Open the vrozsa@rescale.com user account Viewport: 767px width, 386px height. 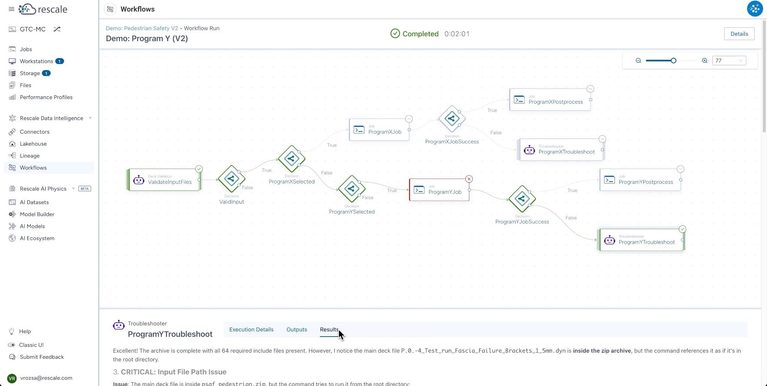coord(40,378)
